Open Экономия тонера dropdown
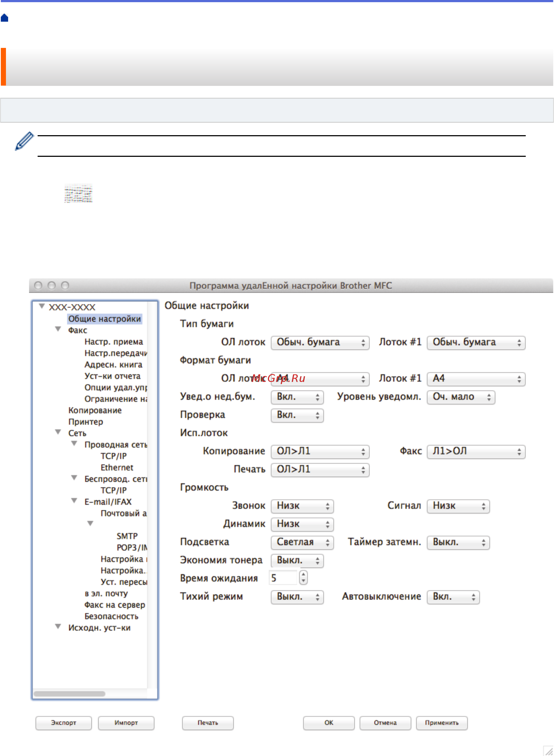 [297, 561]
